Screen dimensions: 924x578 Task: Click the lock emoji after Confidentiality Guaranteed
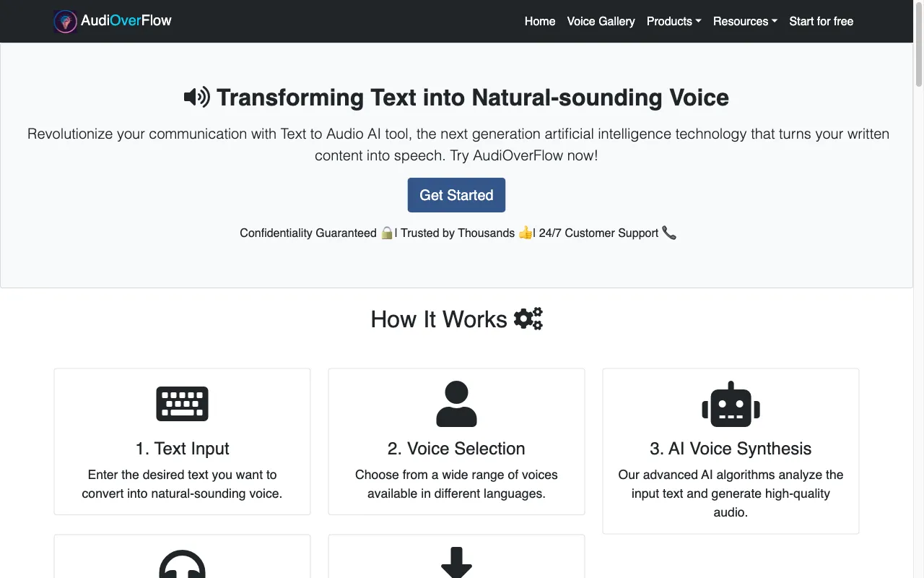click(387, 233)
